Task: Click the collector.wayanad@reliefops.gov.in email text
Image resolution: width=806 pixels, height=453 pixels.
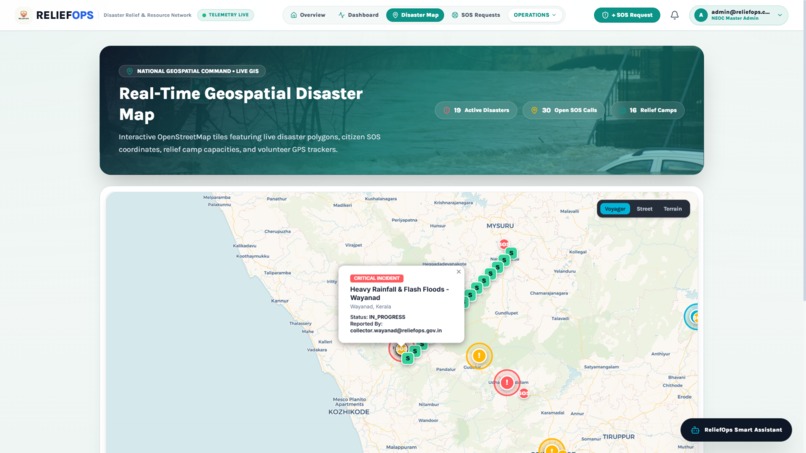Action: tap(396, 331)
